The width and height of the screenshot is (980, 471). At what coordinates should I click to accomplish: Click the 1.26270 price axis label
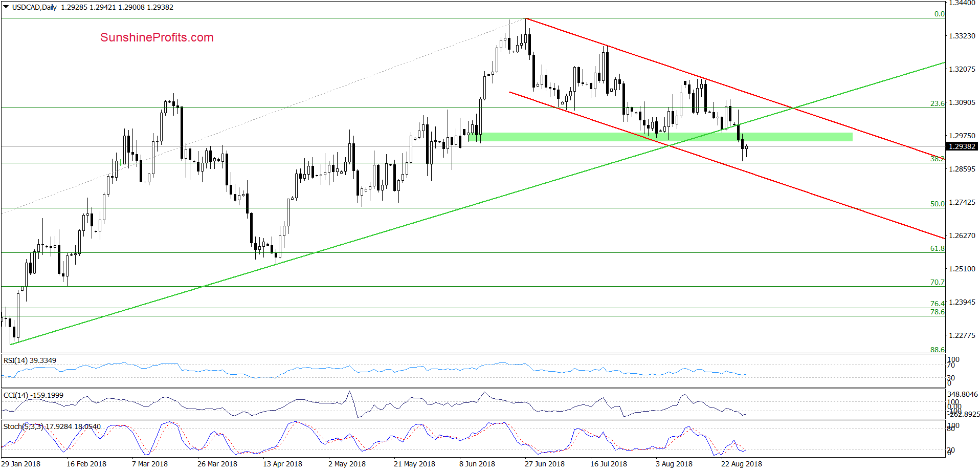click(x=962, y=235)
